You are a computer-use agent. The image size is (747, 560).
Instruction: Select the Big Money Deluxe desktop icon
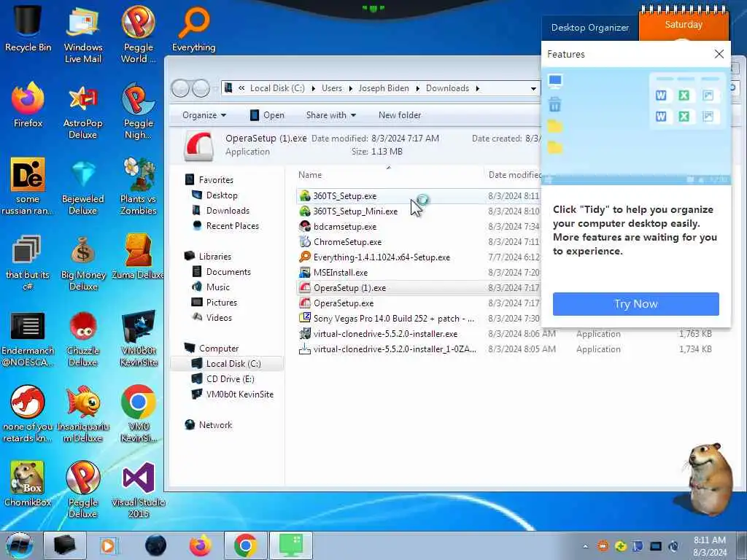click(83, 262)
